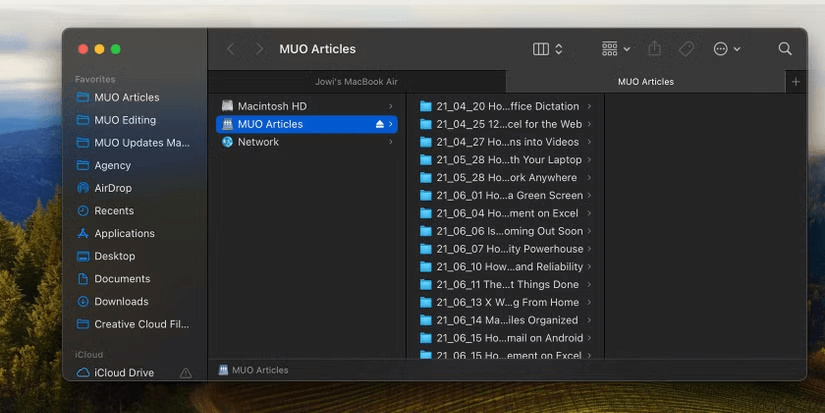The image size is (825, 413).
Task: Open folder 21_06_15 Ho...mail on Android
Action: click(x=506, y=338)
